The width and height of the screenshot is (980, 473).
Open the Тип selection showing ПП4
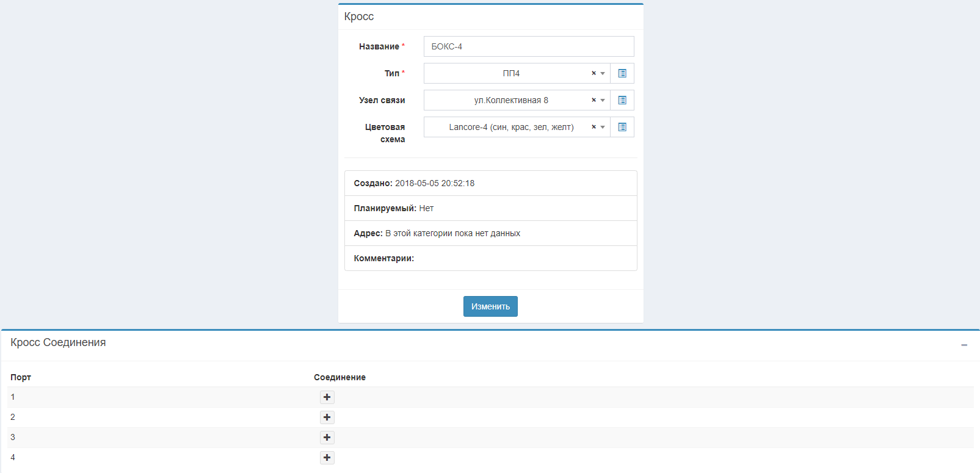(x=510, y=73)
